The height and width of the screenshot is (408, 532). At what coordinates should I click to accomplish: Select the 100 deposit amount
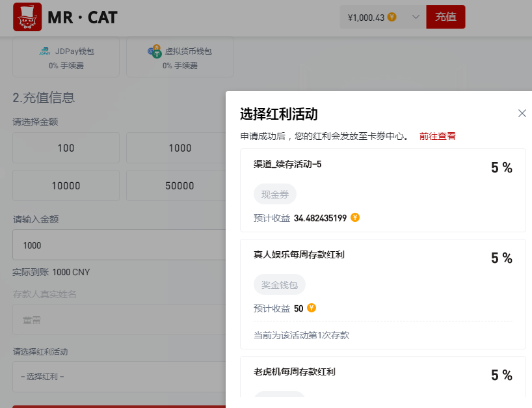(65, 148)
